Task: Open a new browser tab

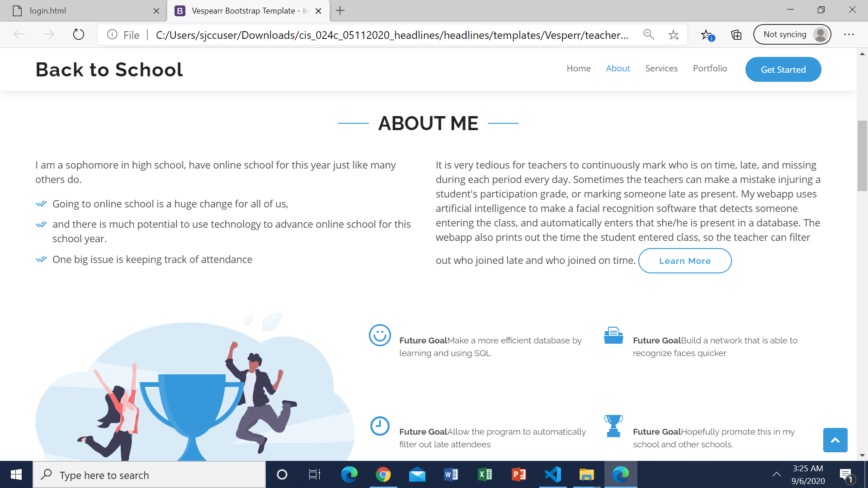Action: 340,11
